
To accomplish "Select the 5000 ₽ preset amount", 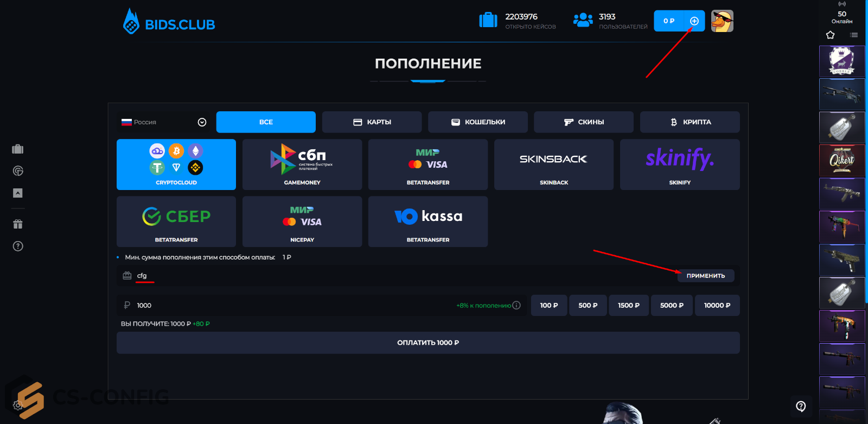I will [672, 305].
